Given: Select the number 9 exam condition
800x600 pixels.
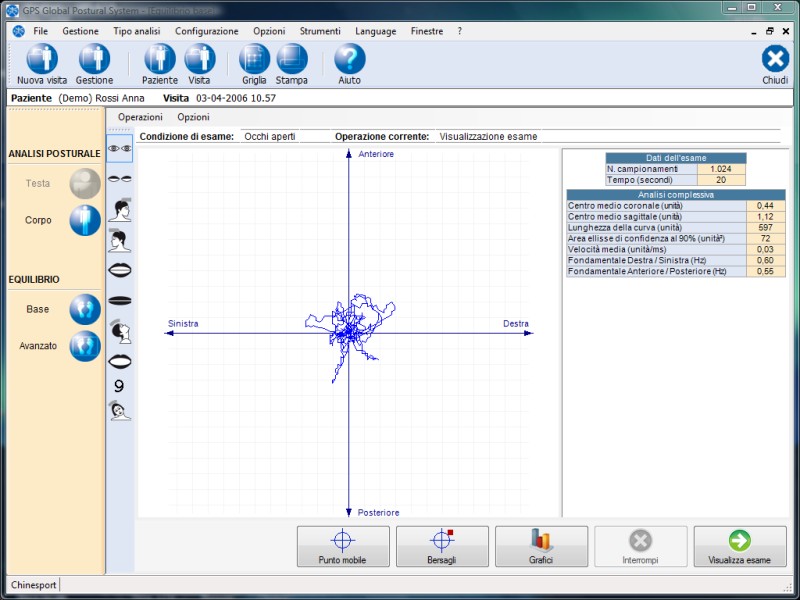Looking at the screenshot, I should tap(120, 386).
